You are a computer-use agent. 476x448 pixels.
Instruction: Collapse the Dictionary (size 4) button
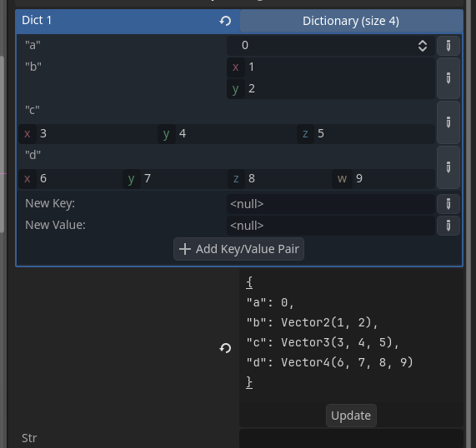click(351, 21)
